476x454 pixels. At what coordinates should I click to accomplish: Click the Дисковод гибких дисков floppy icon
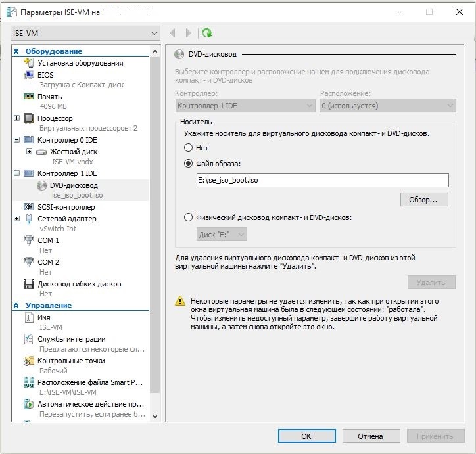click(28, 284)
